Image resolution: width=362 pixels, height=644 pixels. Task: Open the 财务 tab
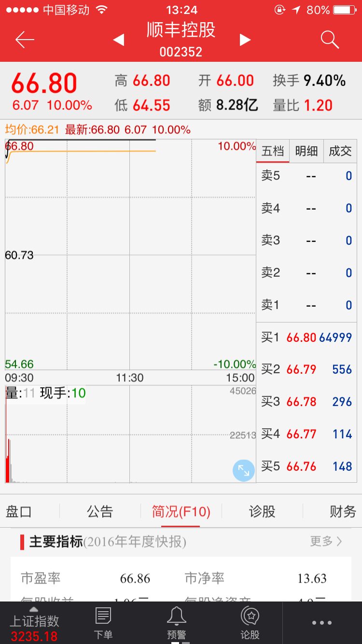343,511
